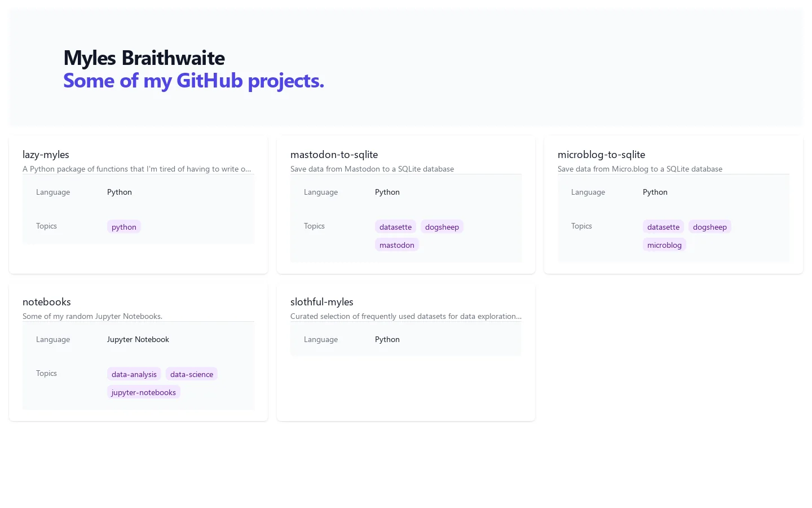Select the dogsheep tag under microblog-to-sqlite
The image size is (812, 508).
pos(710,227)
